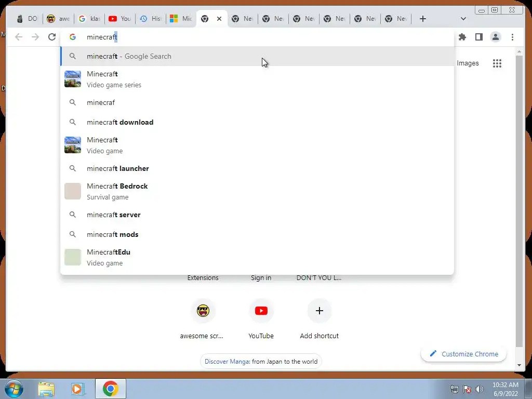Viewport: 532px width, 399px height.
Task: Reload the current page
Action: pos(52,37)
